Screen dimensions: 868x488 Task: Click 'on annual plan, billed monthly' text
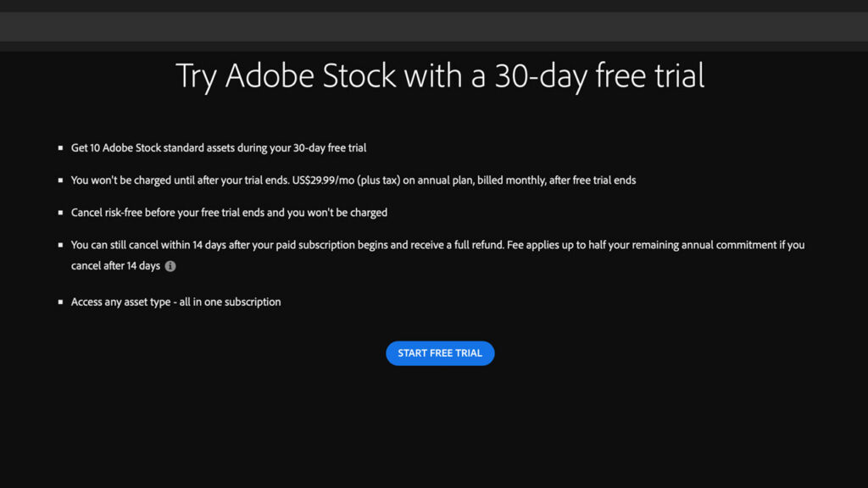click(473, 180)
